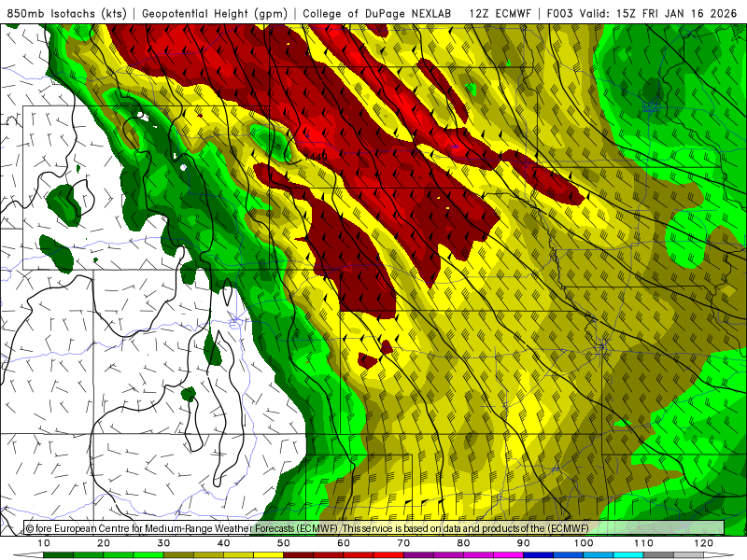The image size is (747, 560).
Task: Click the ECMWF copyright notice text
Action: (x=307, y=528)
